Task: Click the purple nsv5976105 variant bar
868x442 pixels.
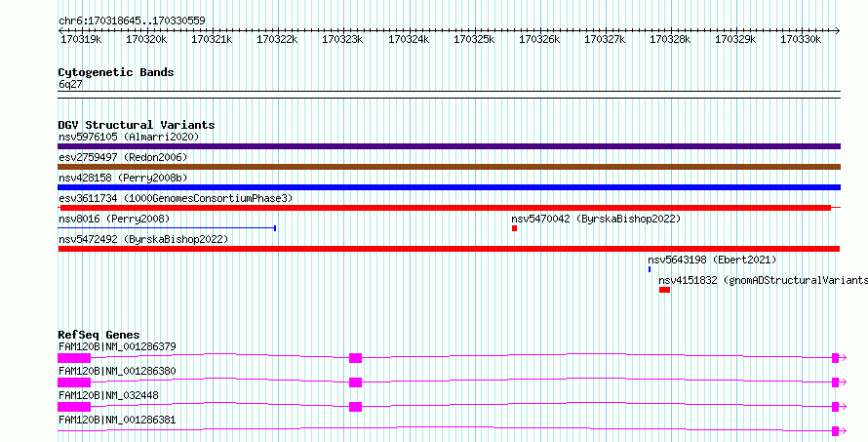Action: [x=449, y=146]
